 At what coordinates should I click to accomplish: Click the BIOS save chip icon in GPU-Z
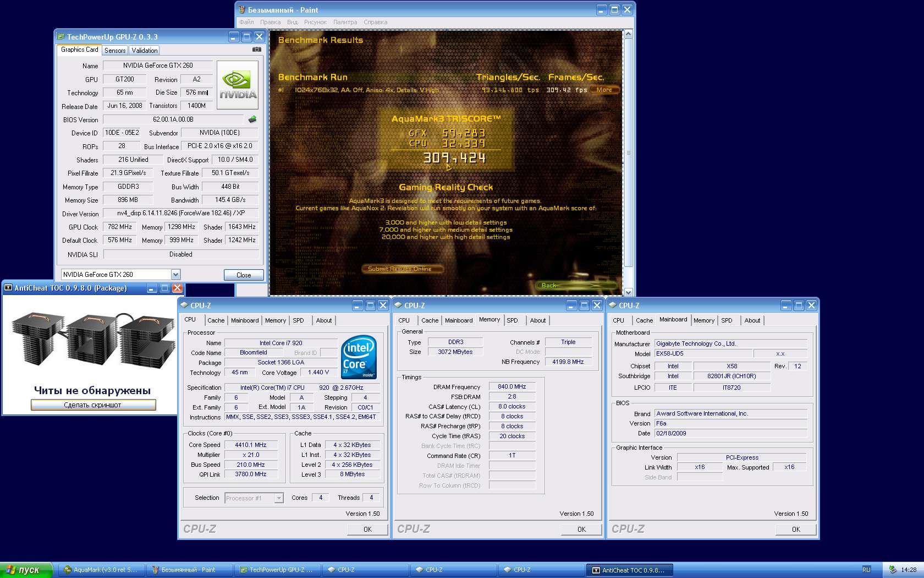coord(252,119)
